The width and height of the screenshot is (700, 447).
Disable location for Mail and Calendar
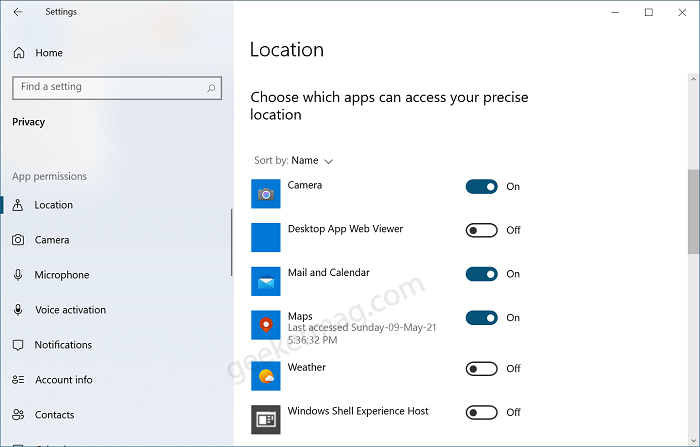[481, 274]
